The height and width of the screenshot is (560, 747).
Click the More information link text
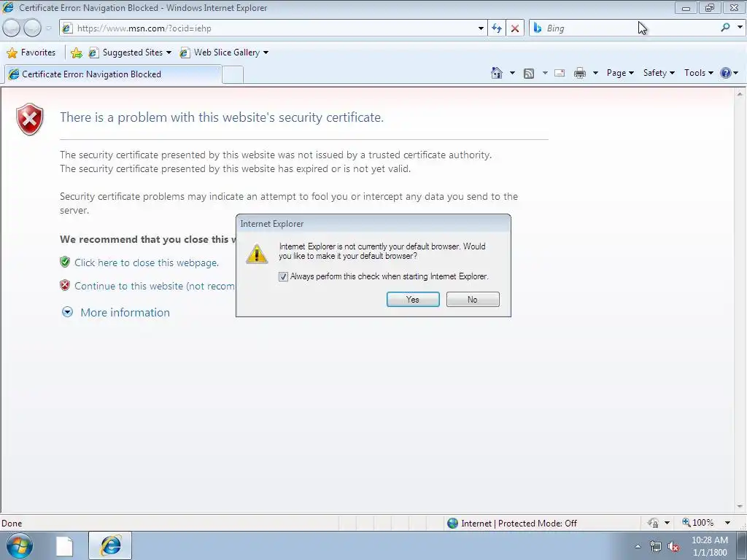[x=125, y=312]
